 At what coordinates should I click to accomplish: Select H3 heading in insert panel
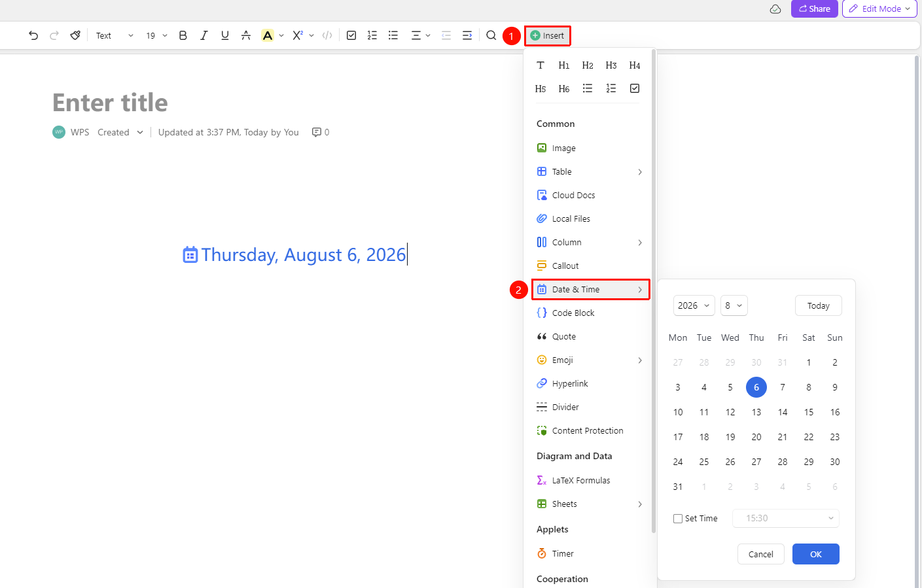tap(611, 65)
